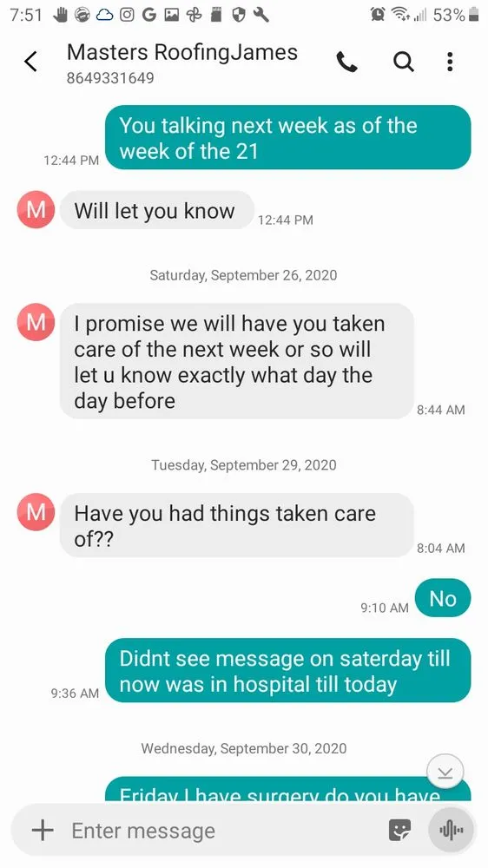Viewport: 488px width, 868px height.
Task: Call the contact with phone icon
Action: 347,62
